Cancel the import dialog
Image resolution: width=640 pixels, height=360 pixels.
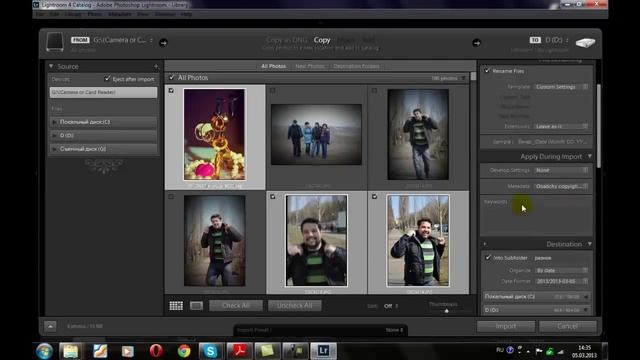click(567, 326)
